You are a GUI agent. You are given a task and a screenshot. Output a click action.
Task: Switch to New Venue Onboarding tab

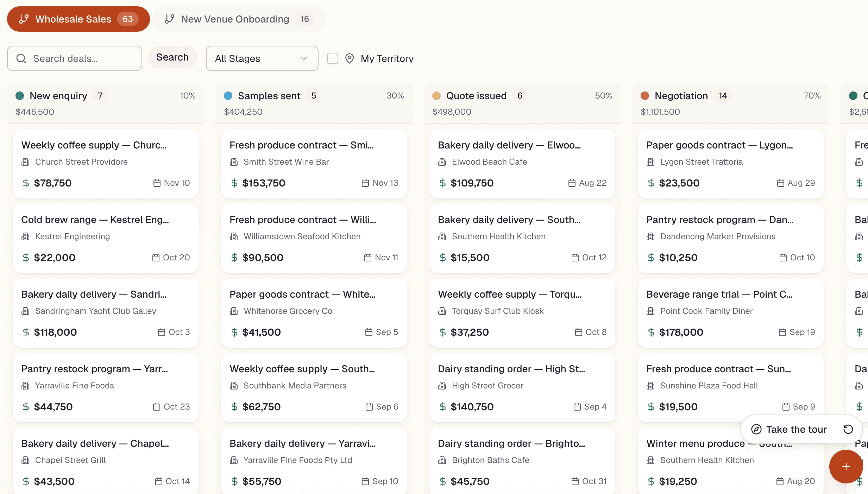(239, 19)
